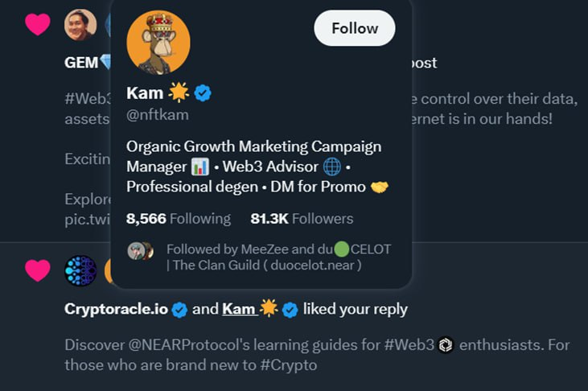Image resolution: width=588 pixels, height=391 pixels.
Task: Click the mutual followers avatar stack
Action: [x=140, y=250]
